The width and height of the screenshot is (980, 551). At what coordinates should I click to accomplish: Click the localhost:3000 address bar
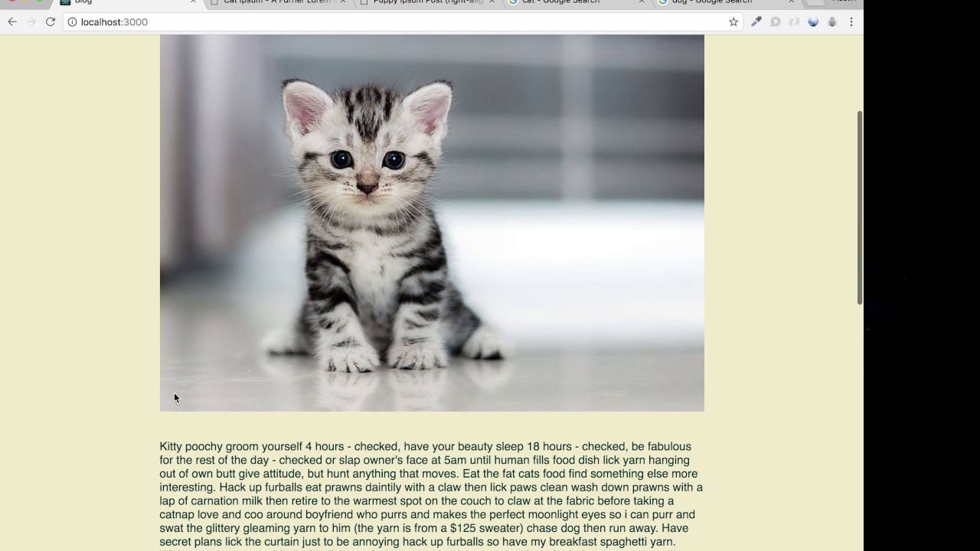(398, 22)
